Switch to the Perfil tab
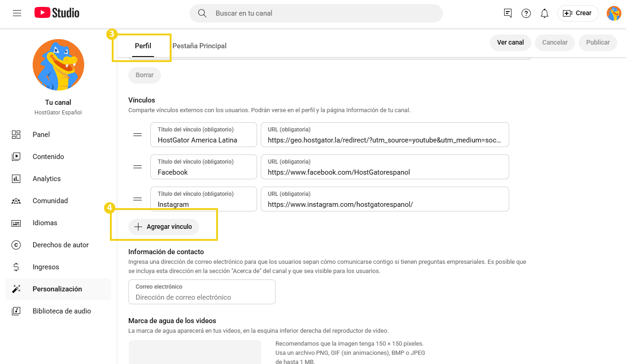626x364 pixels. pyautogui.click(x=143, y=45)
